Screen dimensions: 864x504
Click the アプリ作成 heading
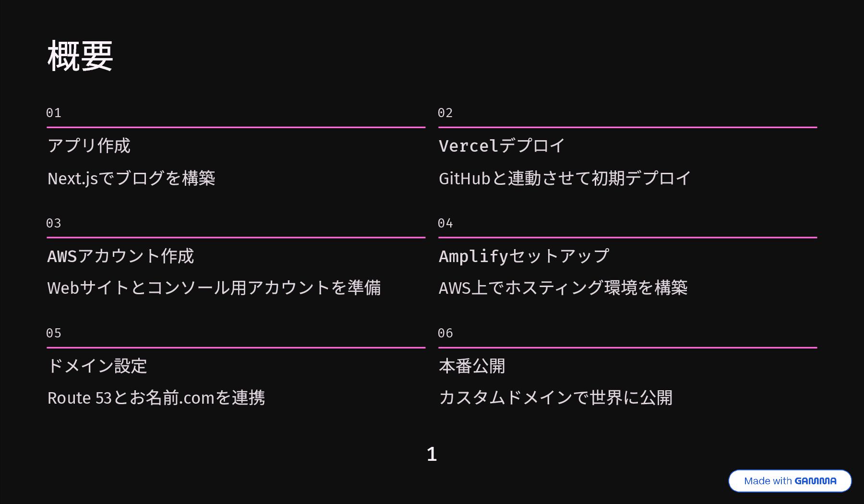click(89, 145)
